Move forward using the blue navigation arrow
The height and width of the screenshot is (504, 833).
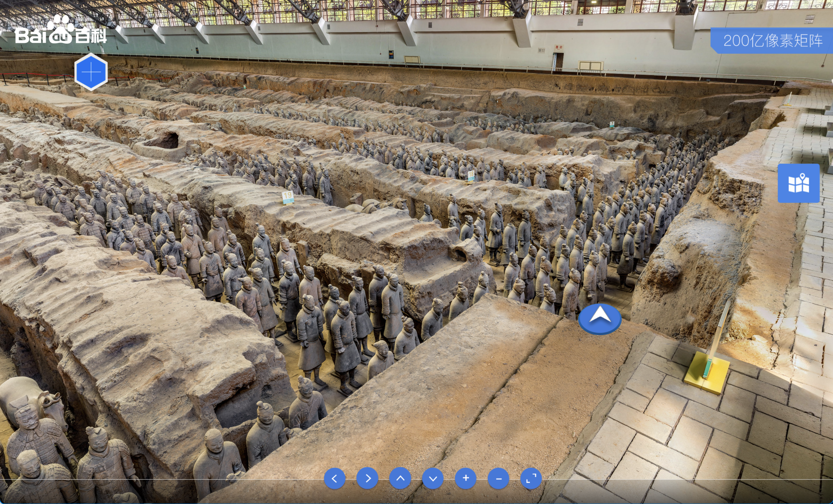600,318
